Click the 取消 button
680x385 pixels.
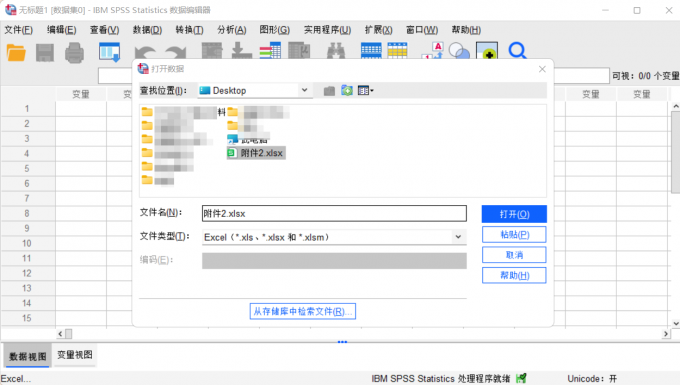514,255
